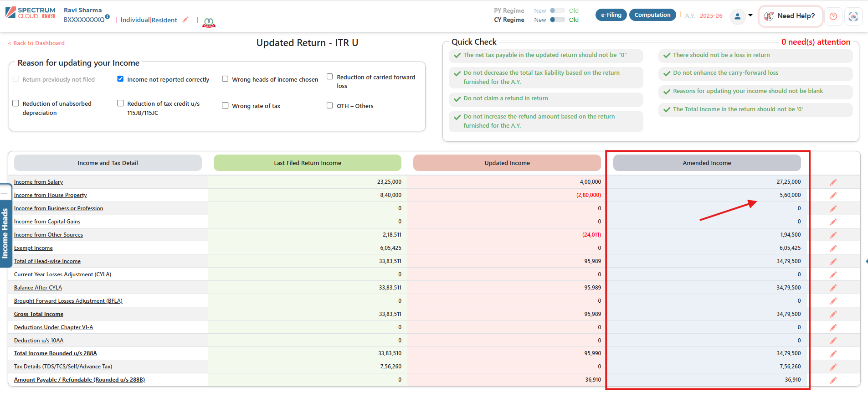Edit amended Amount Payable/Refundable pencil icon

833,380
